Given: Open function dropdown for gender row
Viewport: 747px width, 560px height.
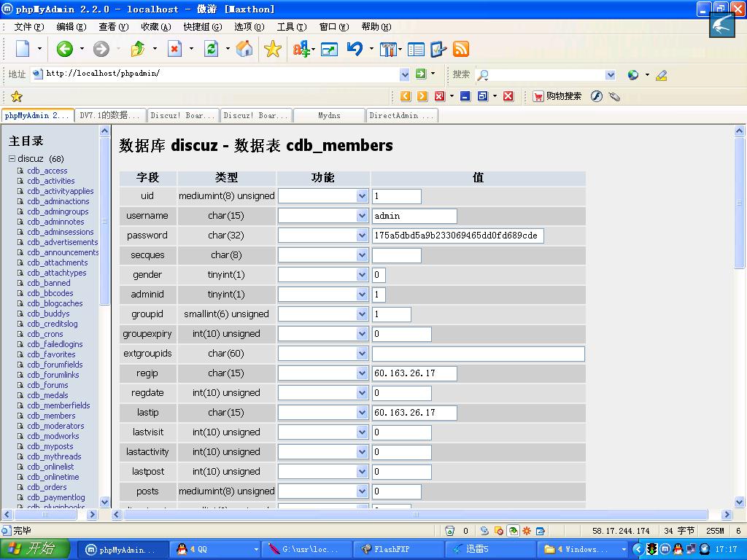Looking at the screenshot, I should pos(362,275).
